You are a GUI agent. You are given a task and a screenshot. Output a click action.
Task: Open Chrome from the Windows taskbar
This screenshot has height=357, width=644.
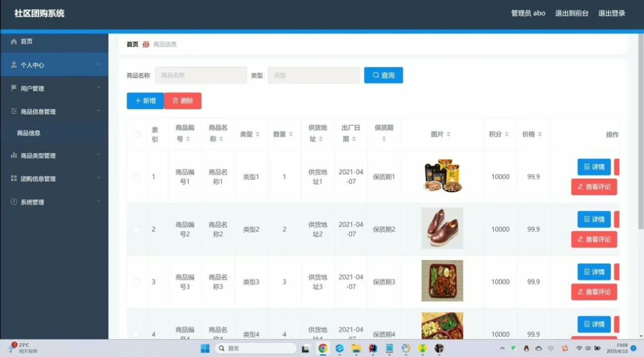pos(323,347)
